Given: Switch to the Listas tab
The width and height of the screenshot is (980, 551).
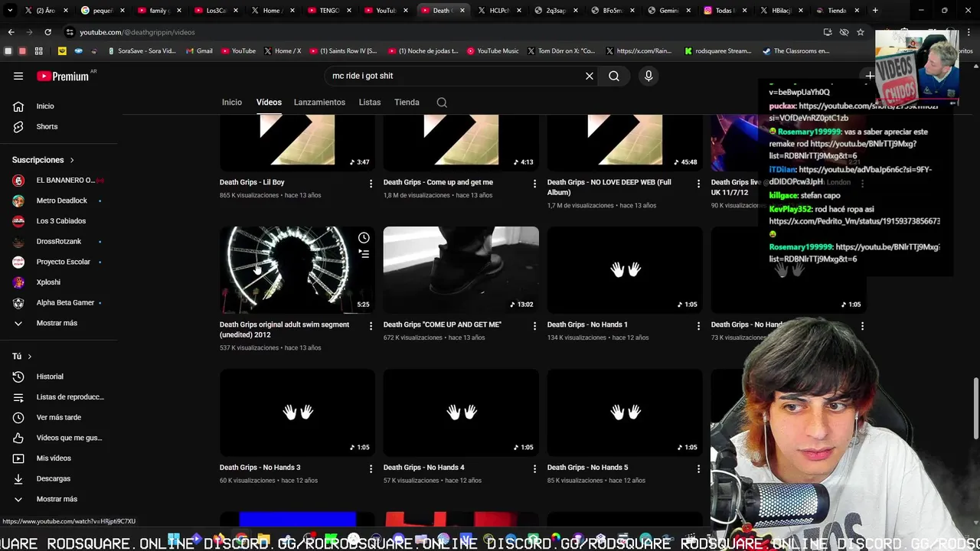Looking at the screenshot, I should [370, 103].
